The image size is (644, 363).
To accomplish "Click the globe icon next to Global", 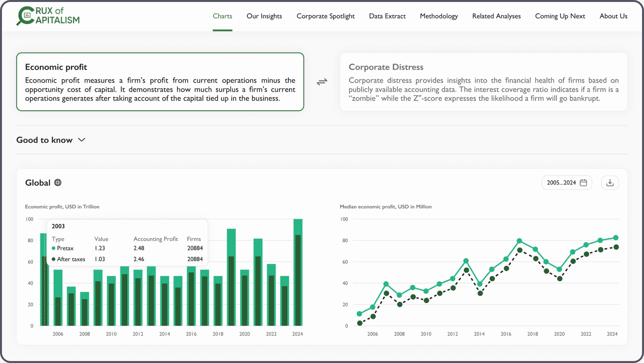I will coord(58,182).
